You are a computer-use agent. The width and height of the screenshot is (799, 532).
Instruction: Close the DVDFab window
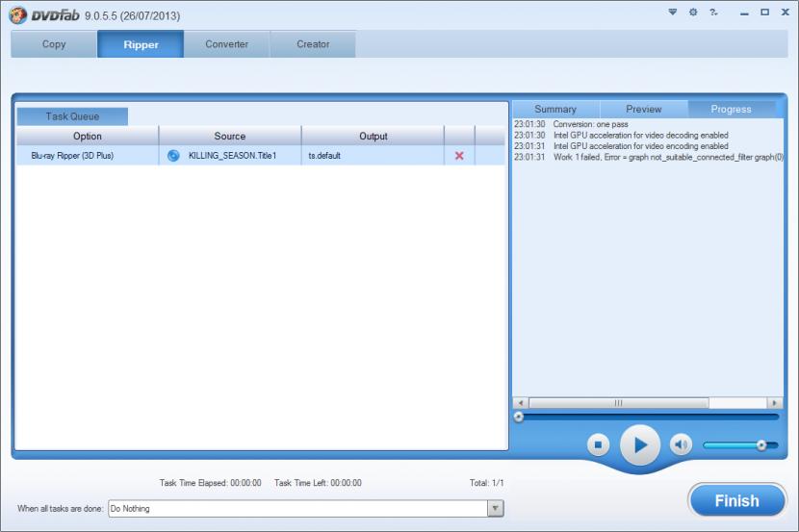(x=786, y=13)
